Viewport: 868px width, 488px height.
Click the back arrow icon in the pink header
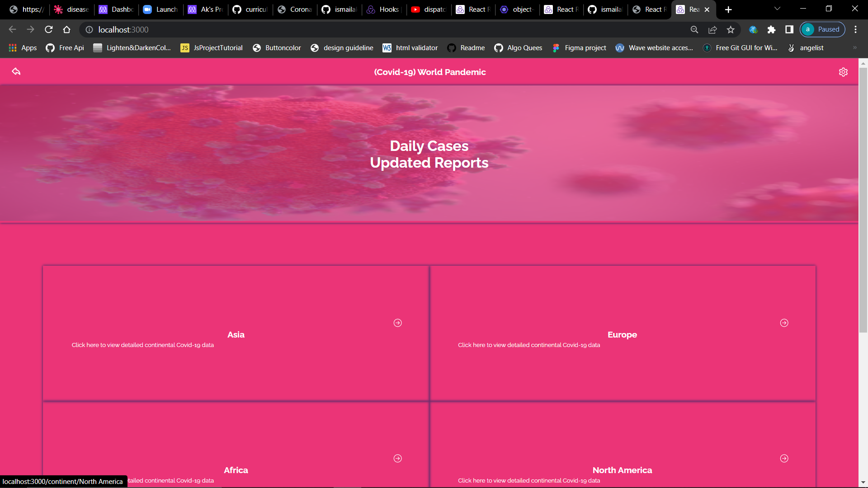[x=16, y=71]
